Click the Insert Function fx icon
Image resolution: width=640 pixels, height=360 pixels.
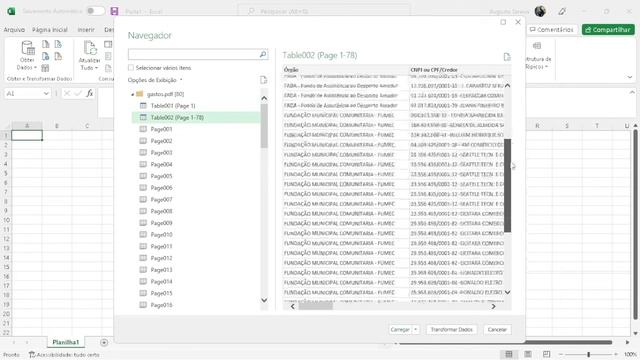[89, 93]
